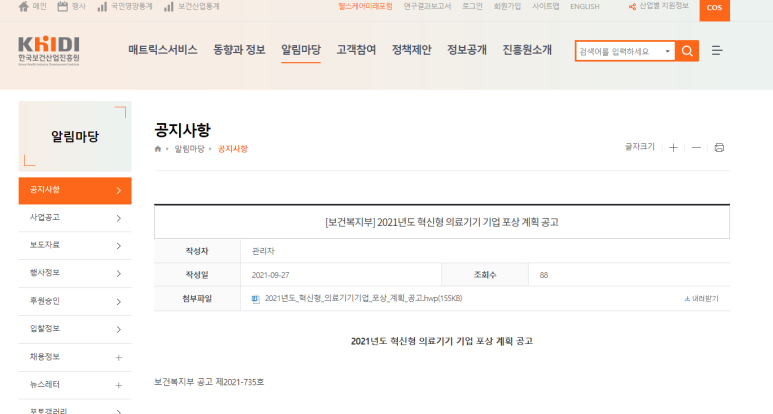Click chevron next to 행사정보
773x414 pixels.
click(x=119, y=274)
